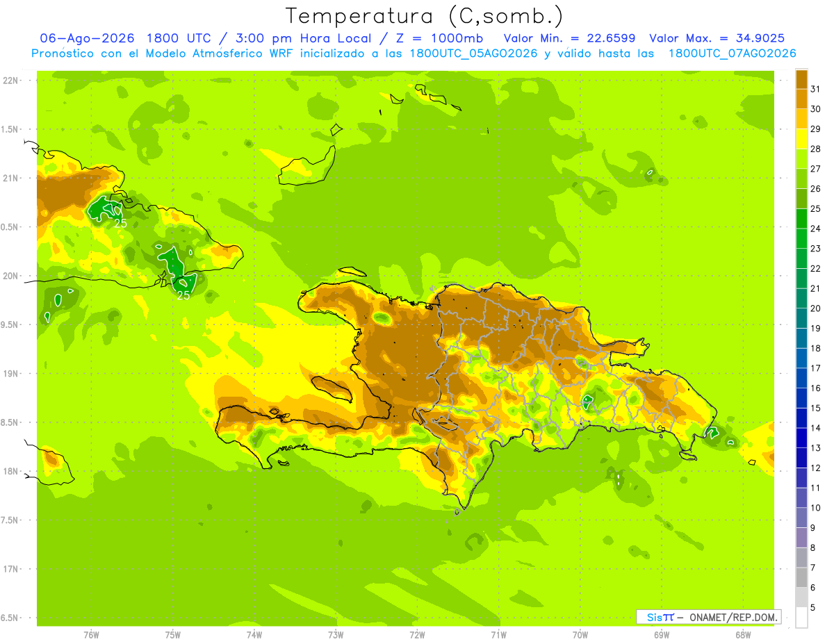The width and height of the screenshot is (834, 644).
Task: Click the legend value '22'
Action: pos(816,268)
